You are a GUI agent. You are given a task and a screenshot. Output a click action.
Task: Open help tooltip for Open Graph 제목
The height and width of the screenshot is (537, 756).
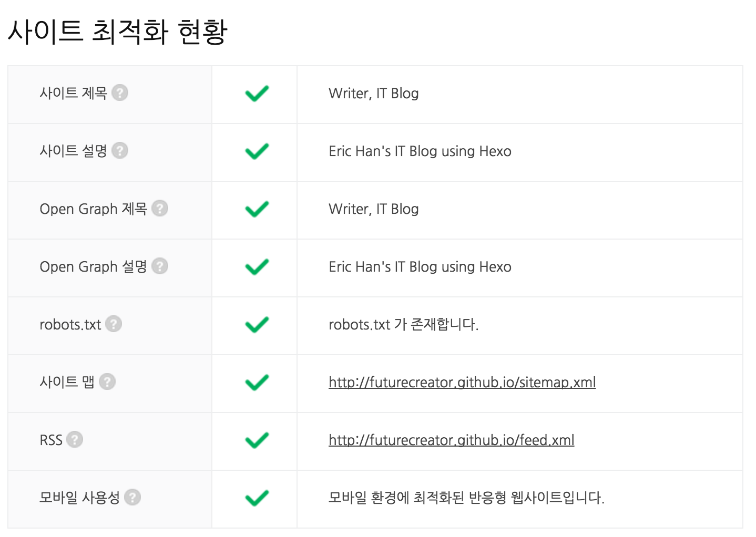tap(160, 208)
